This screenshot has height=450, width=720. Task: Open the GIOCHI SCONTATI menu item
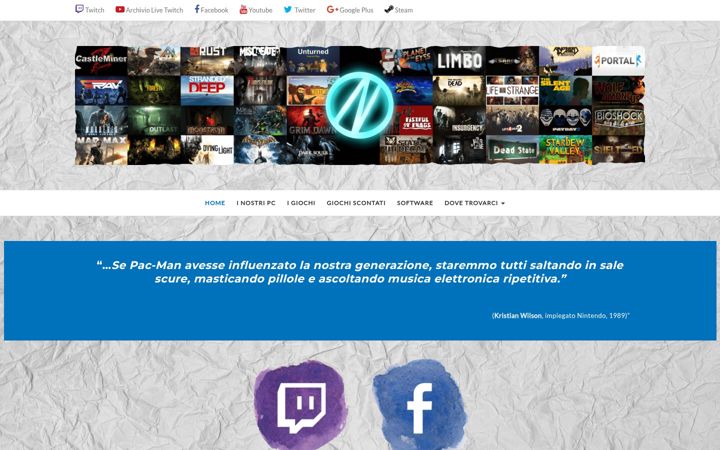tap(356, 203)
